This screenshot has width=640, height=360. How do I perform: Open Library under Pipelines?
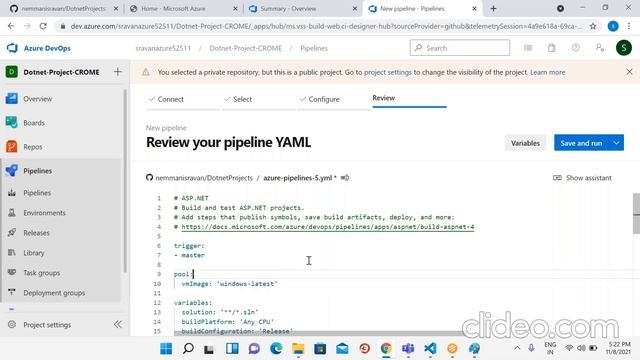(x=33, y=253)
